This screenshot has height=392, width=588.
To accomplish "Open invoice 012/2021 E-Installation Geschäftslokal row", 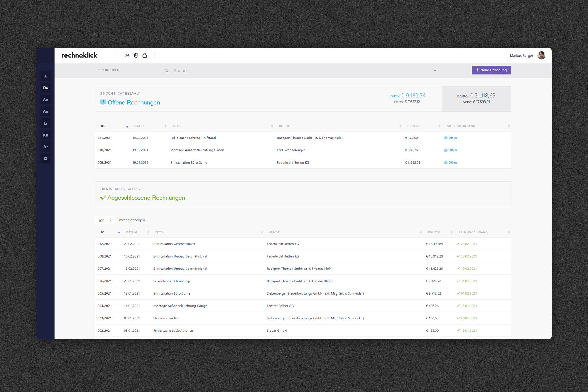I will [174, 244].
